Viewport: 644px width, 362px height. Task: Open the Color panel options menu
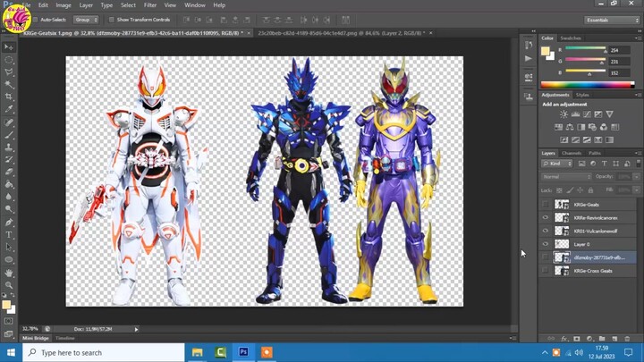(x=639, y=38)
